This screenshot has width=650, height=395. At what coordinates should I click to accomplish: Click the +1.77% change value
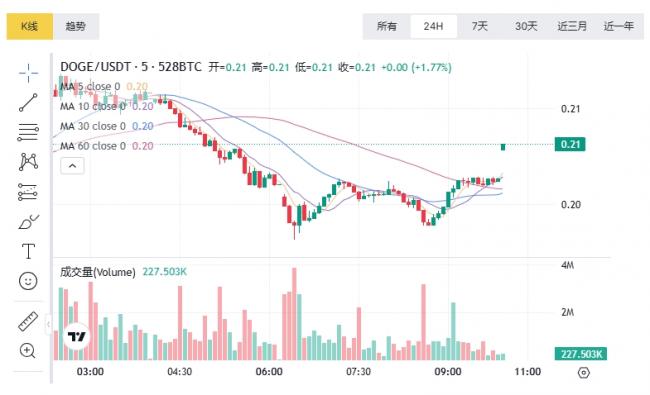(432, 67)
